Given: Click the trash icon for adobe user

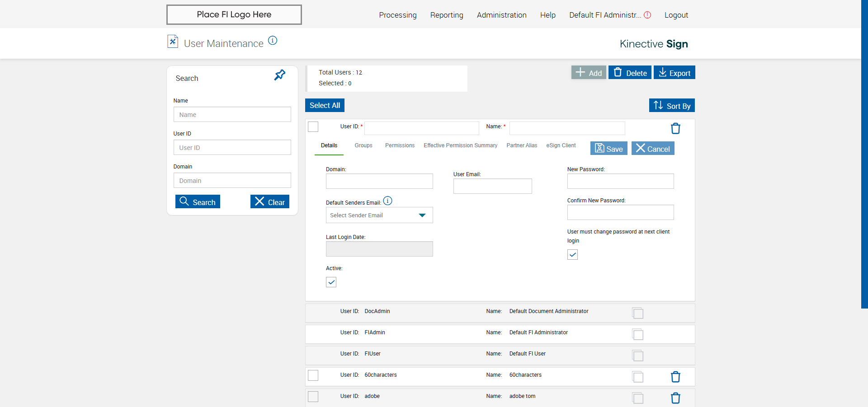Looking at the screenshot, I should [x=675, y=398].
